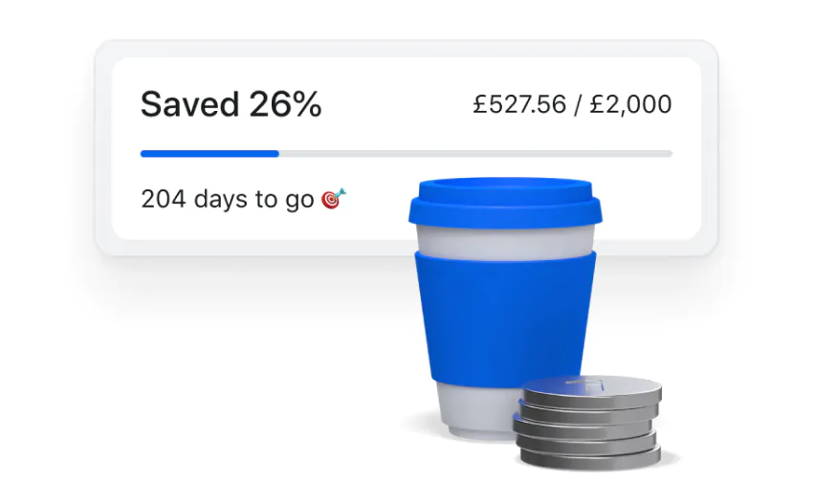This screenshot has width=813, height=504.
Task: Click the white band under the cup lid
Action: pos(505,241)
